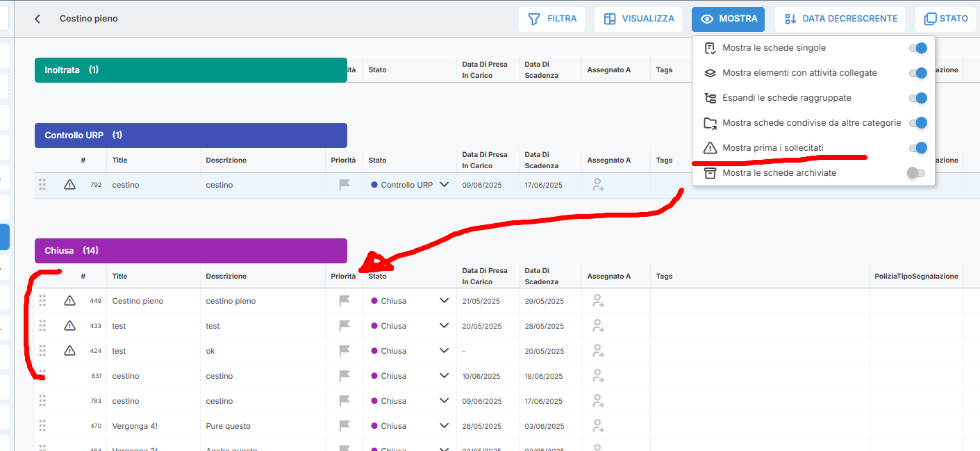Image resolution: width=980 pixels, height=451 pixels.
Task: Open the FILTRA button
Action: pyautogui.click(x=552, y=19)
